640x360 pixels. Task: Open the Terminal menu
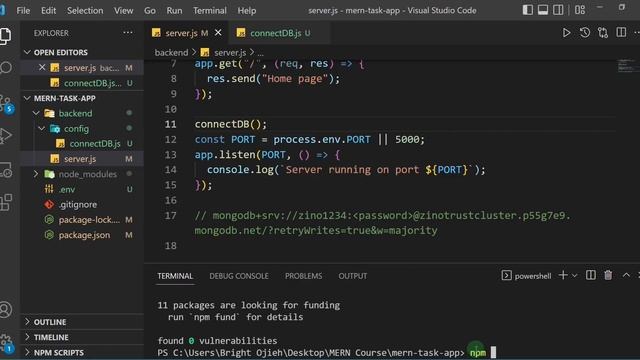[x=210, y=10]
